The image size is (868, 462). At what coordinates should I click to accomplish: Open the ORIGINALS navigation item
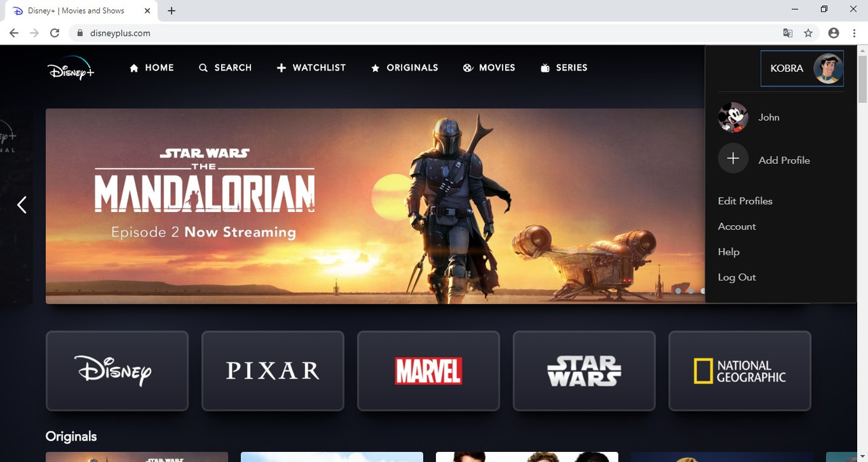coord(404,68)
